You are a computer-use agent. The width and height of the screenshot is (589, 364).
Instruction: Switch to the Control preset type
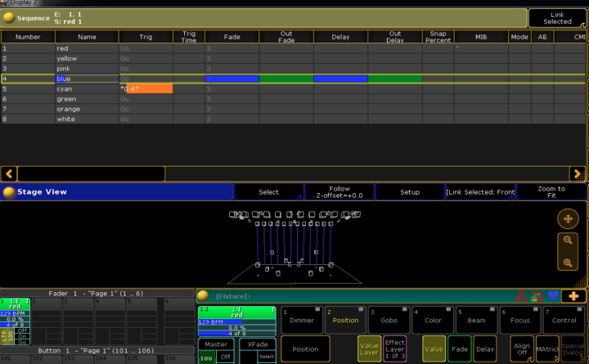tap(564, 320)
